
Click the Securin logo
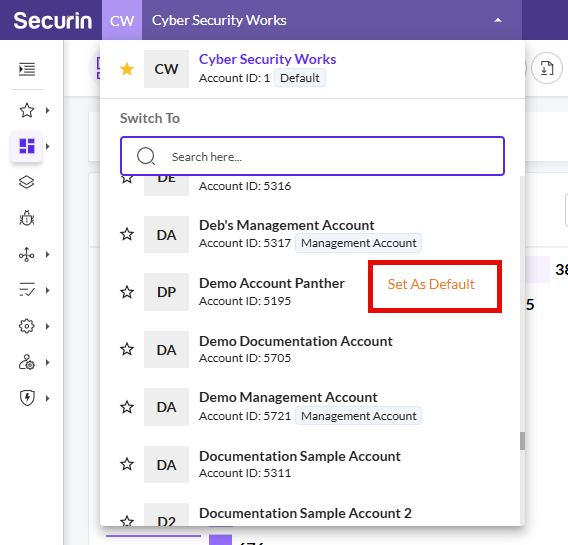point(53,20)
